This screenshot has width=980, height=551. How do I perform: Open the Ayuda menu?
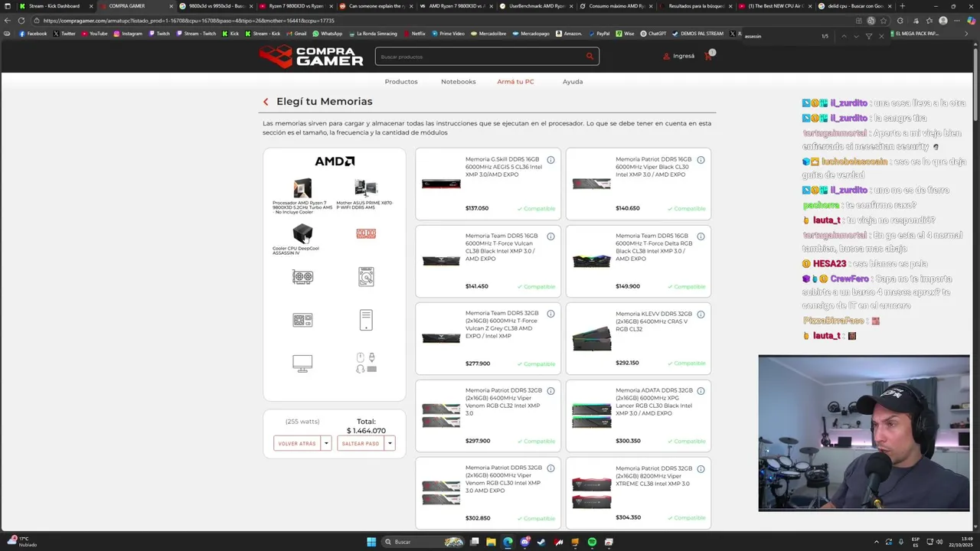(x=573, y=82)
